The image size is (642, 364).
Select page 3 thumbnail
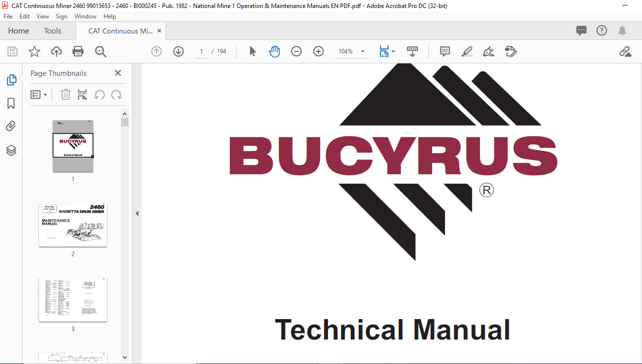point(73,300)
